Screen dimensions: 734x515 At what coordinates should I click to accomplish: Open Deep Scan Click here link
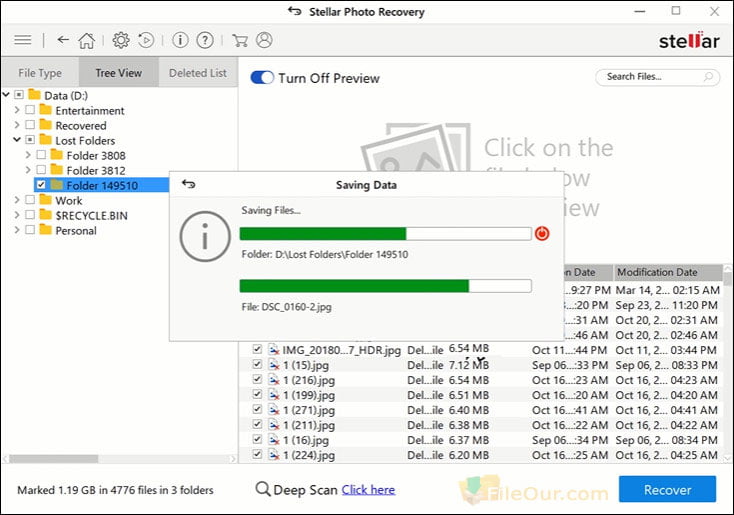click(x=368, y=490)
